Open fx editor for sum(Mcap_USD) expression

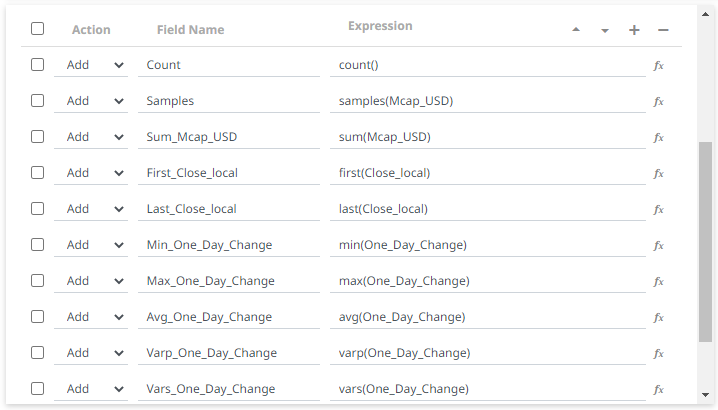(x=658, y=137)
